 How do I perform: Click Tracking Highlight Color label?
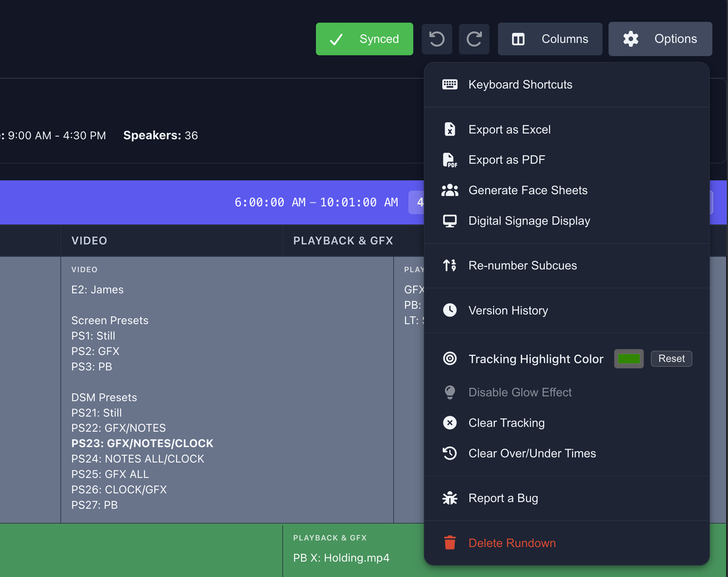[536, 359]
